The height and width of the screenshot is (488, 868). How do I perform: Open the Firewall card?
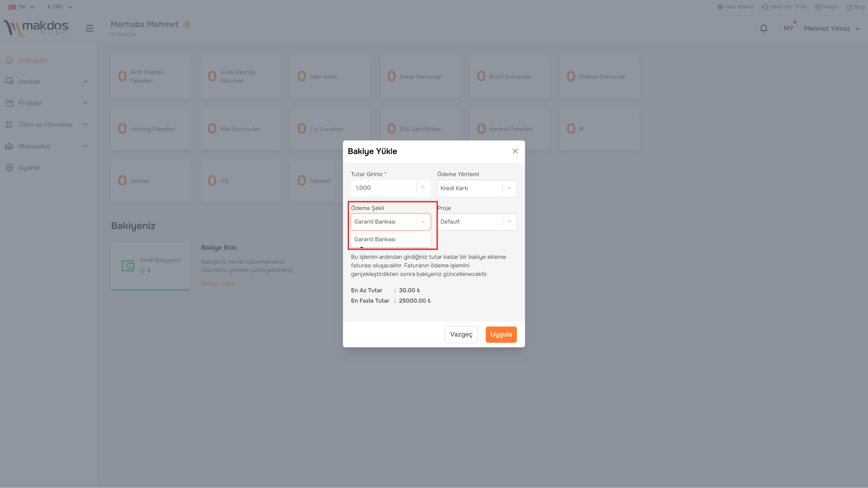[x=317, y=181]
